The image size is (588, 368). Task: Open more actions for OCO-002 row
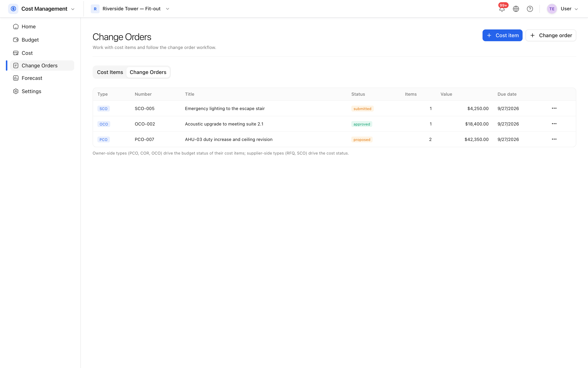554,124
